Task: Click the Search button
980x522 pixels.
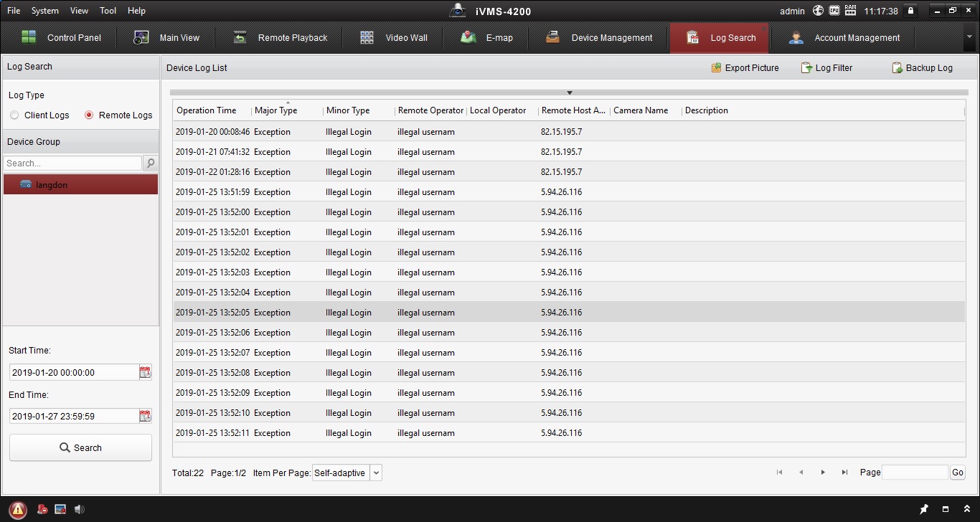Action: 80,447
